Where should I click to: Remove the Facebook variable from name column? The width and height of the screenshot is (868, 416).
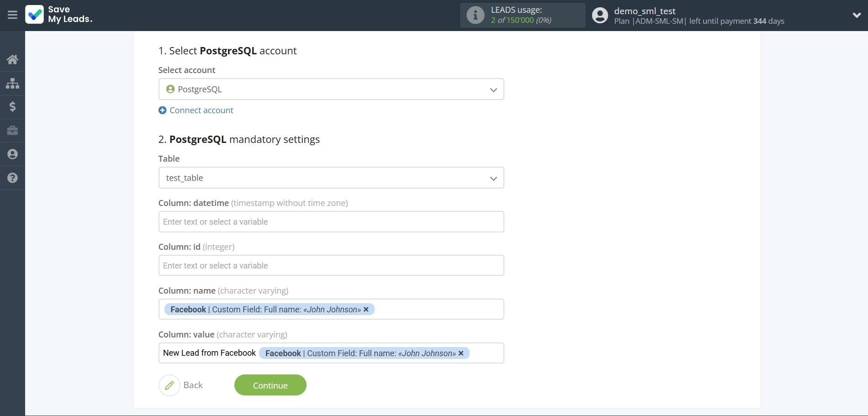point(366,310)
